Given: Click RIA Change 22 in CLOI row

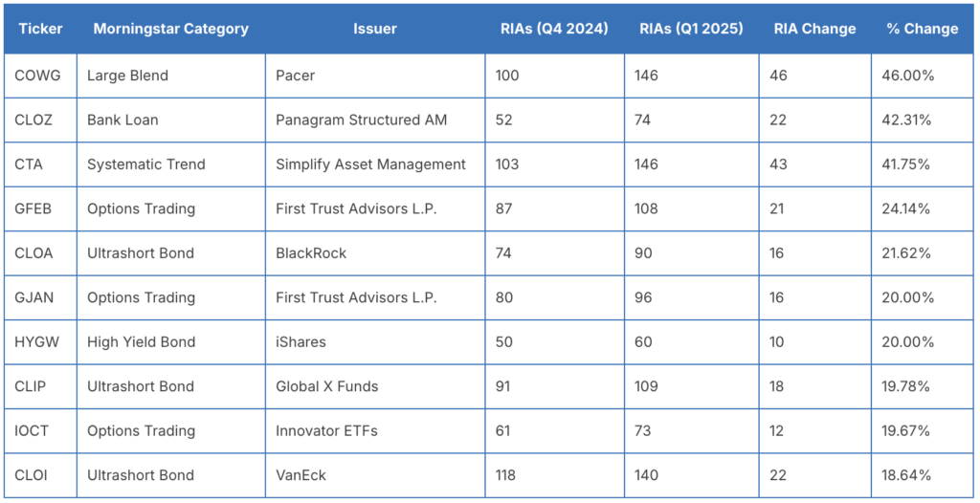Looking at the screenshot, I should [777, 475].
